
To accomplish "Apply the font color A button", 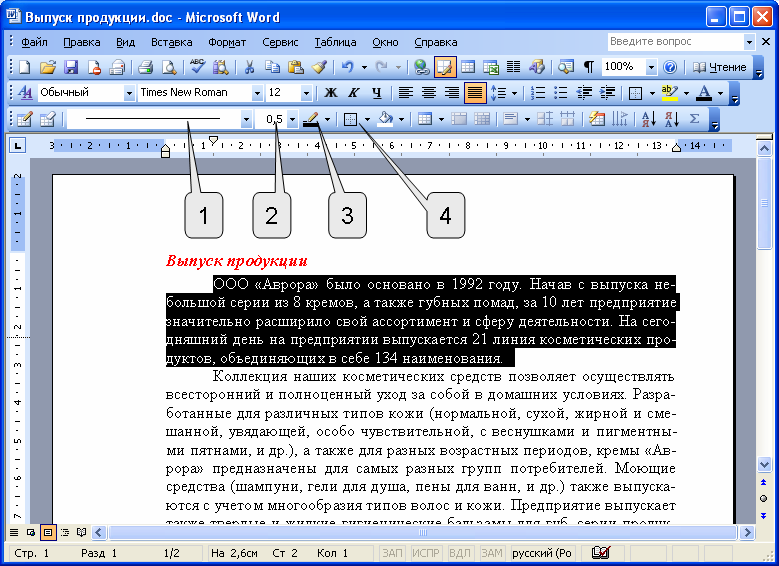I will click(x=704, y=92).
